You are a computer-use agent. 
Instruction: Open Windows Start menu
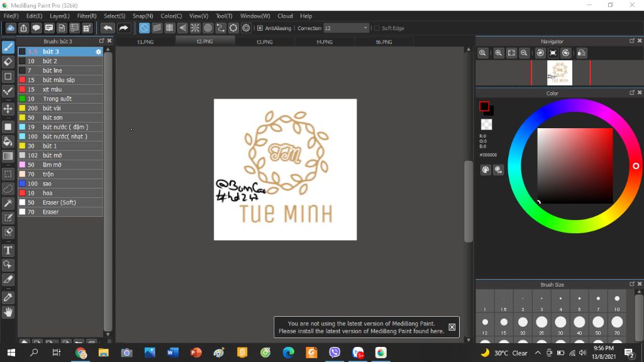(11, 353)
